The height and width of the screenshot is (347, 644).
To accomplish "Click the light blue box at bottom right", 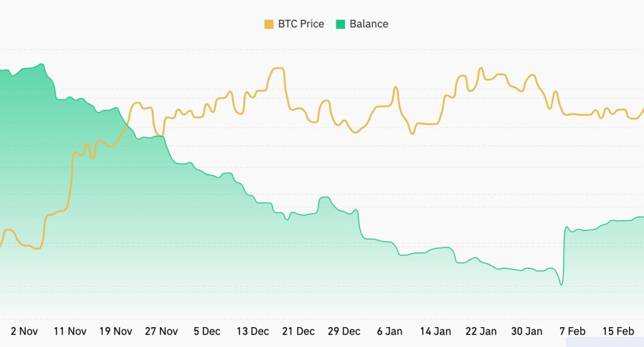I will click(604, 342).
